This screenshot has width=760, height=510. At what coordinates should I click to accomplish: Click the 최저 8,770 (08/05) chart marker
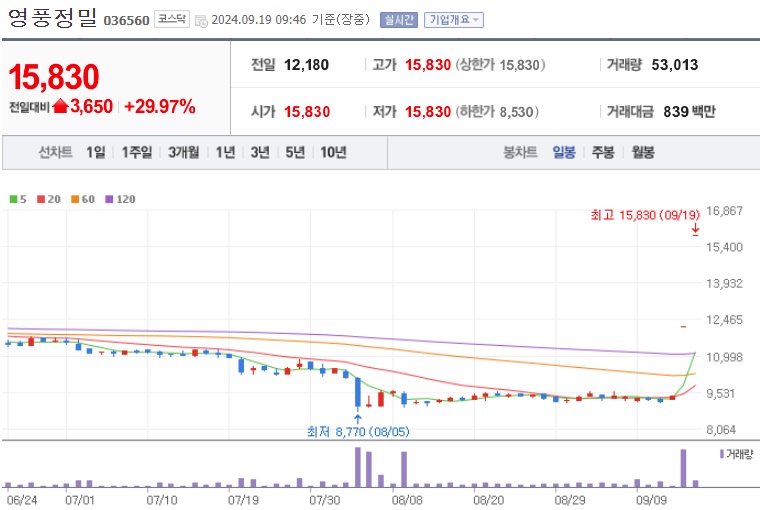[x=358, y=431]
